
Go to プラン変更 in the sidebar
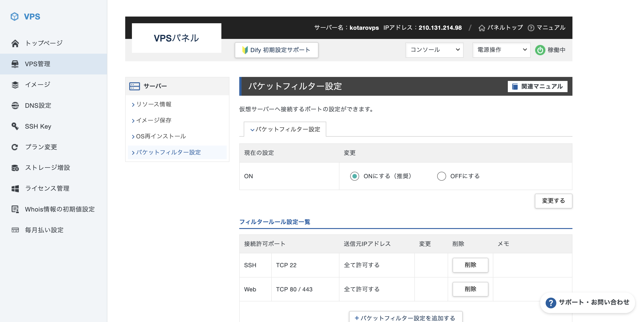(x=53, y=147)
